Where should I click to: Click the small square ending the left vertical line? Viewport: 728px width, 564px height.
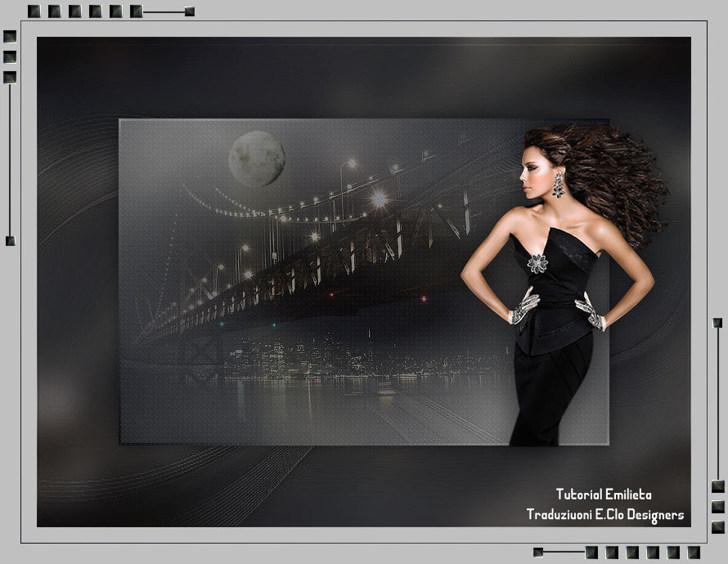click(10, 240)
